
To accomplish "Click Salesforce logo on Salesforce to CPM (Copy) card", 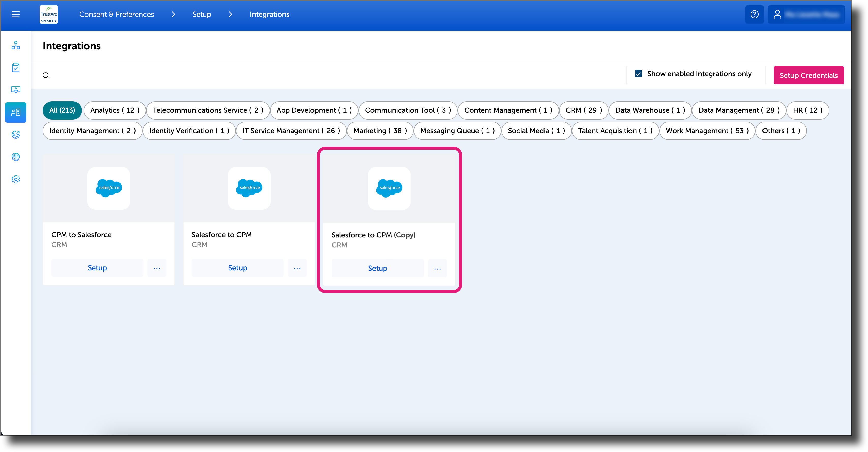I will tap(389, 188).
